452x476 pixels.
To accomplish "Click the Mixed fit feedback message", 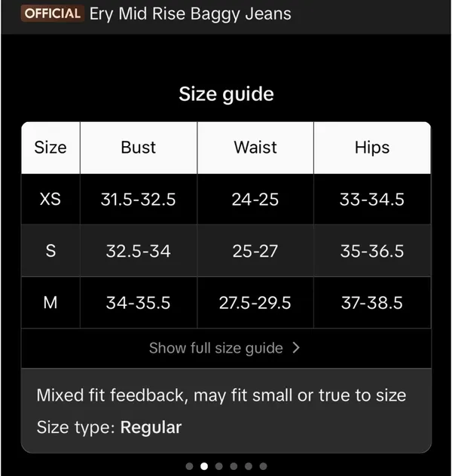I will [x=221, y=395].
